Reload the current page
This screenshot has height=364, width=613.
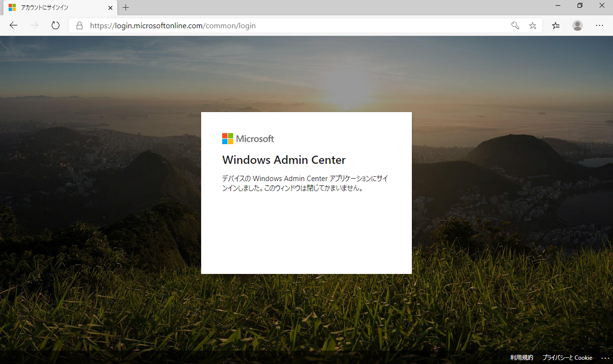(56, 25)
